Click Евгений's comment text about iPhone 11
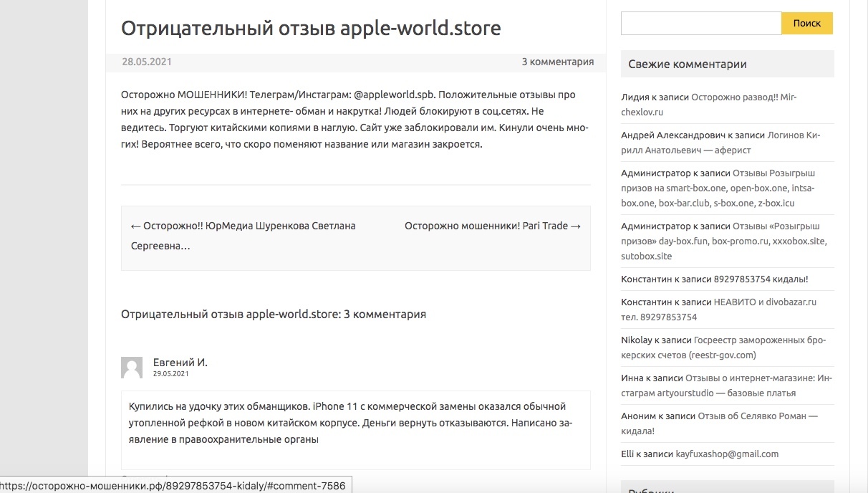The image size is (868, 493). tap(351, 423)
